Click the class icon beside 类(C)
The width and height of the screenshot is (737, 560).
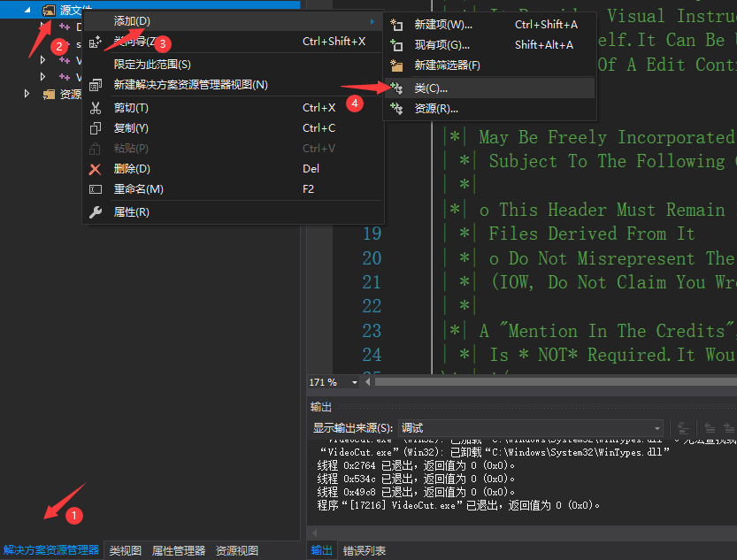(x=396, y=88)
